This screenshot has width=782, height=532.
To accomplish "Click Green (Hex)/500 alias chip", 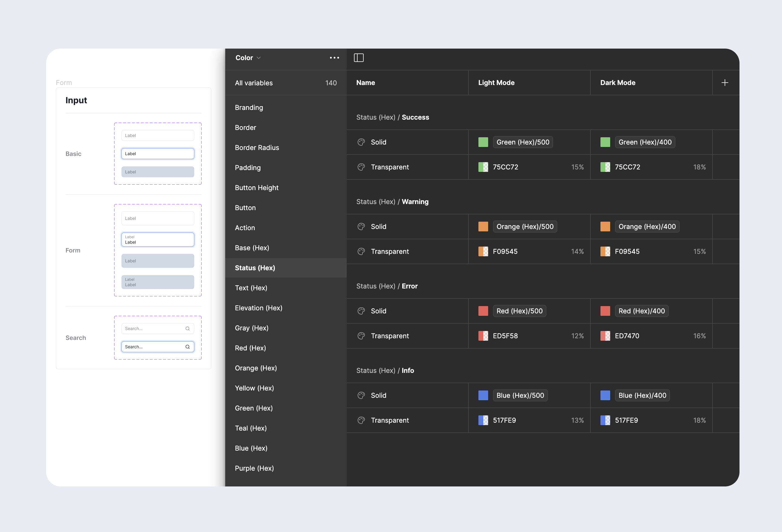I will 522,142.
